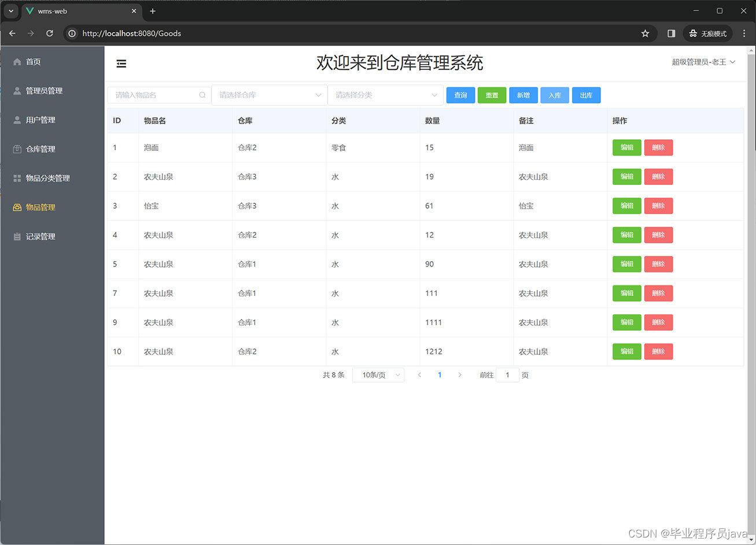This screenshot has width=756, height=545.
Task: Click the 管理员管理 person icon
Action: coord(17,91)
